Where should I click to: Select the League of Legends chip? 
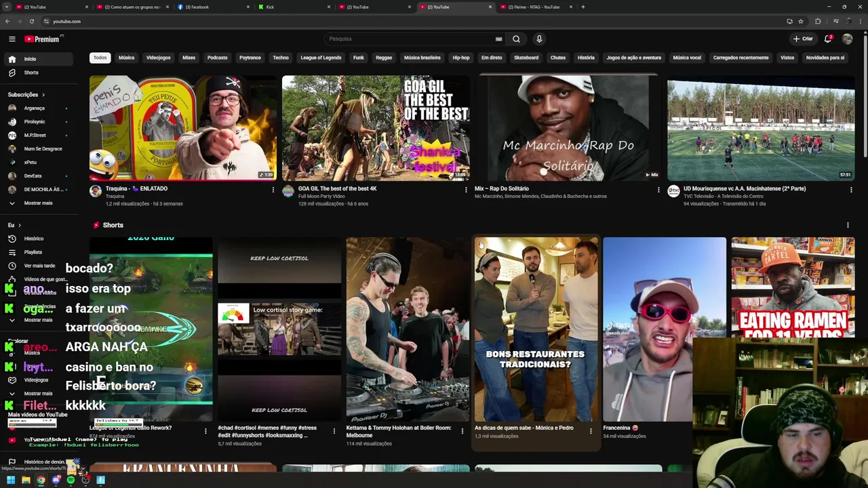321,58
